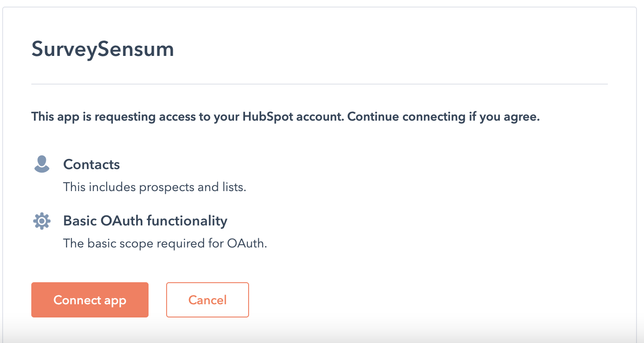Cancel the app connection request
Viewport: 644px width, 343px height.
coord(208,300)
